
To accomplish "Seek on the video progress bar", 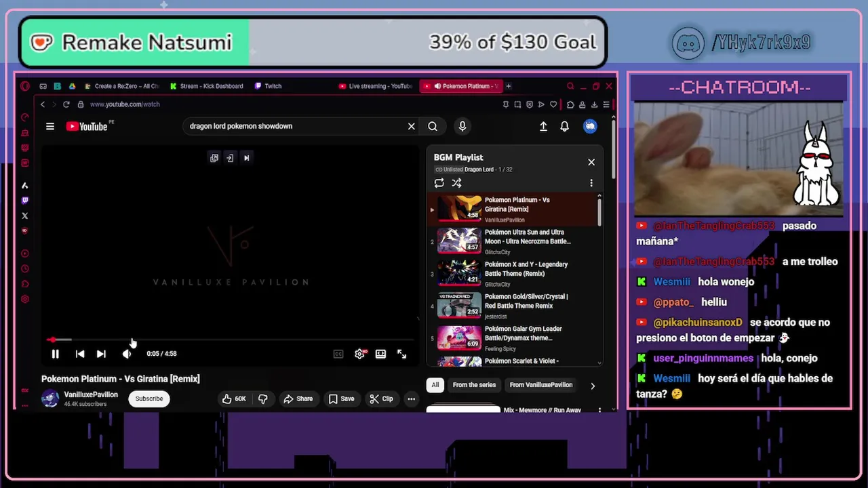I will tap(231, 340).
